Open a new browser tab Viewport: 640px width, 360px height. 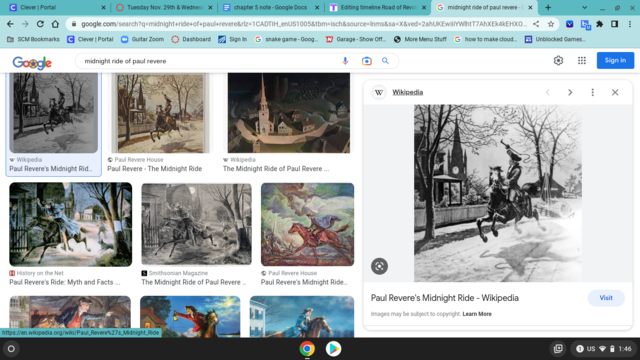pyautogui.click(x=548, y=7)
